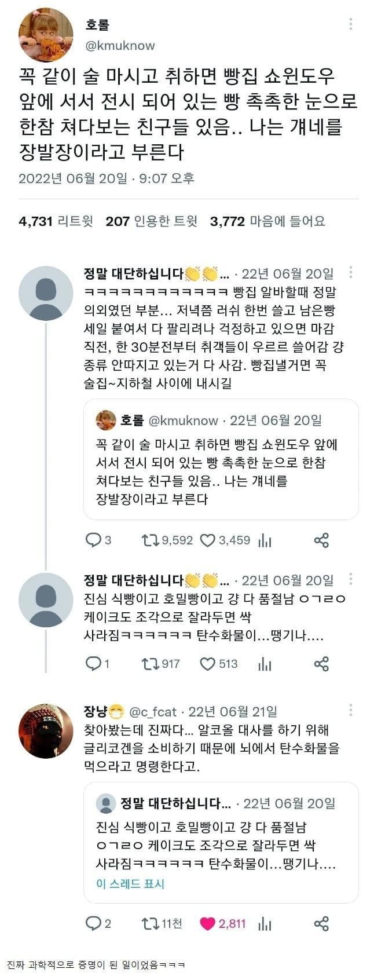Screen dimensions: 374x980
Task: Open the 3,772 마음에 들어요 list
Action: click(x=267, y=221)
